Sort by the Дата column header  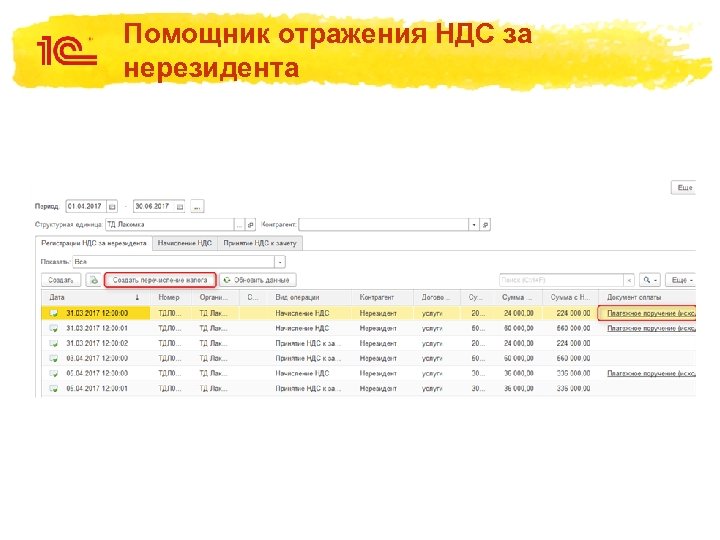point(96,298)
